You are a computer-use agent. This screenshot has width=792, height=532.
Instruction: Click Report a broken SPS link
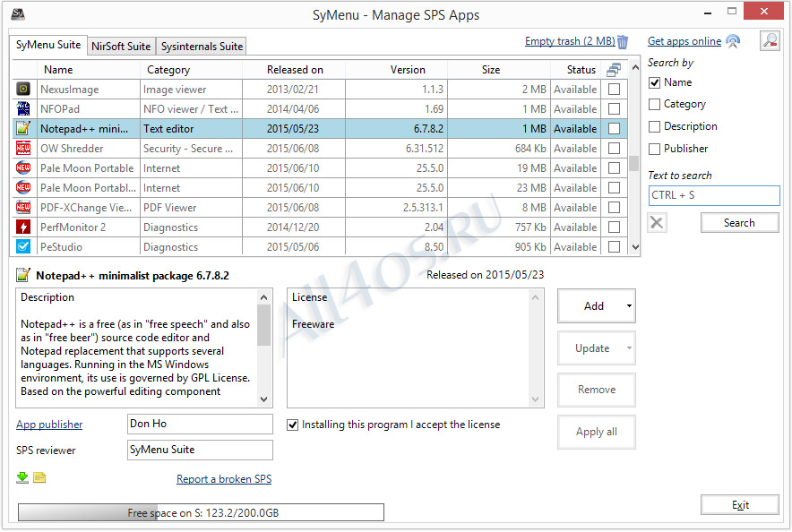pyautogui.click(x=224, y=479)
